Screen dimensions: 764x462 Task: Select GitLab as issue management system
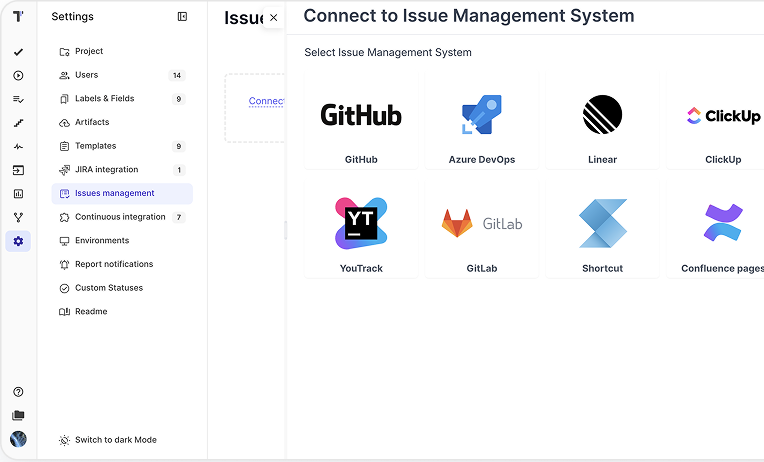click(482, 230)
